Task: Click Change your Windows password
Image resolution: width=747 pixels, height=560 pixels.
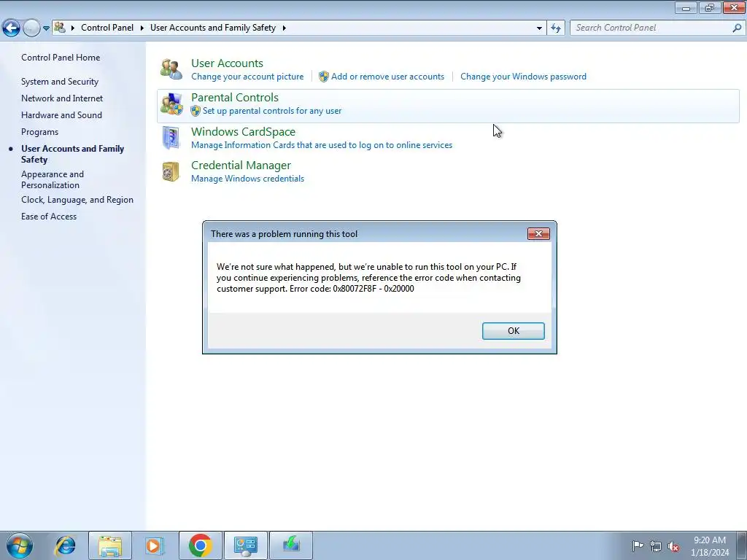Action: [x=523, y=76]
